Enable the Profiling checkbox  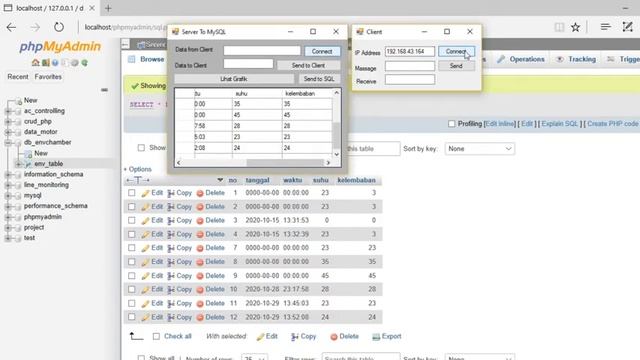point(451,124)
